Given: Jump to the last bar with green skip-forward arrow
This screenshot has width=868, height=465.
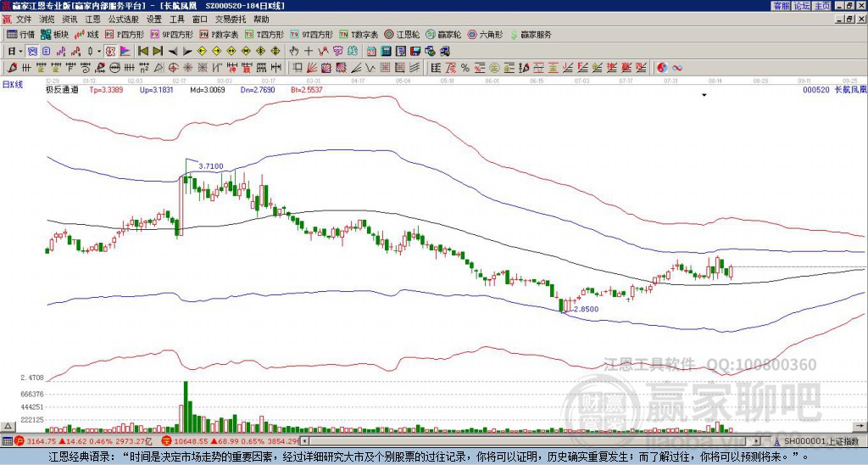Looking at the screenshot, I should pos(158,52).
